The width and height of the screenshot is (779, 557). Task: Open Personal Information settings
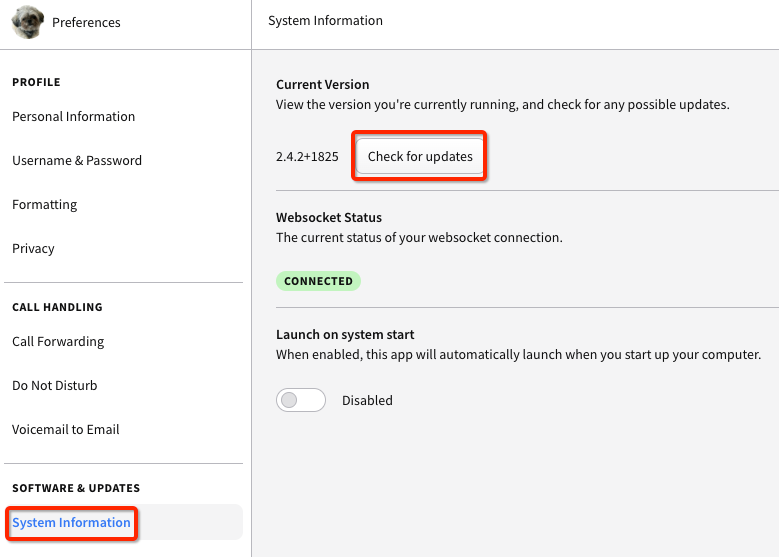(74, 116)
